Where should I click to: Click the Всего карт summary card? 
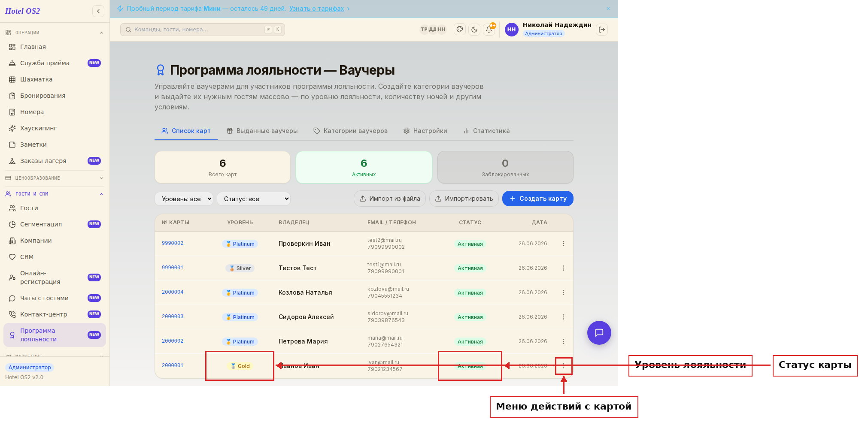pos(222,167)
